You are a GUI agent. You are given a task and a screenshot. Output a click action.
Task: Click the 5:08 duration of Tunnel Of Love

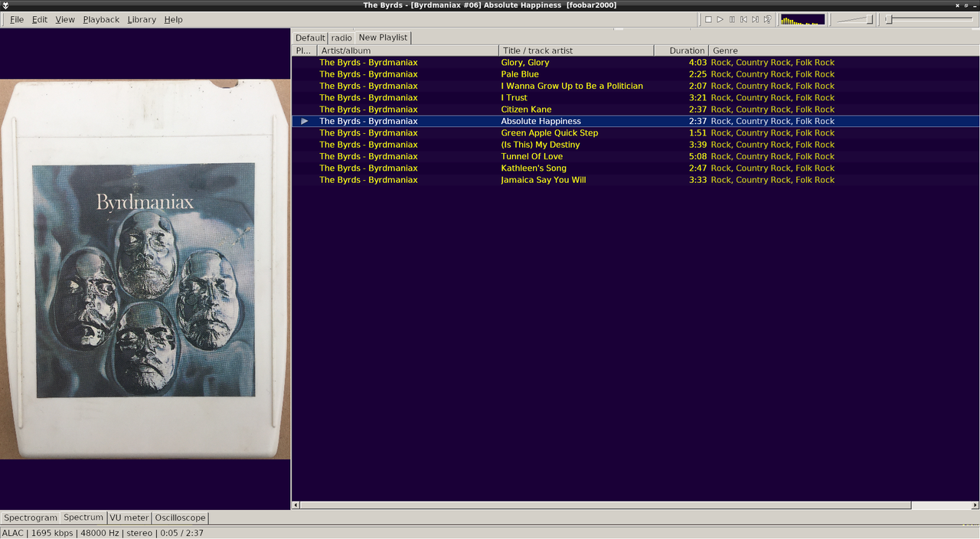click(697, 156)
